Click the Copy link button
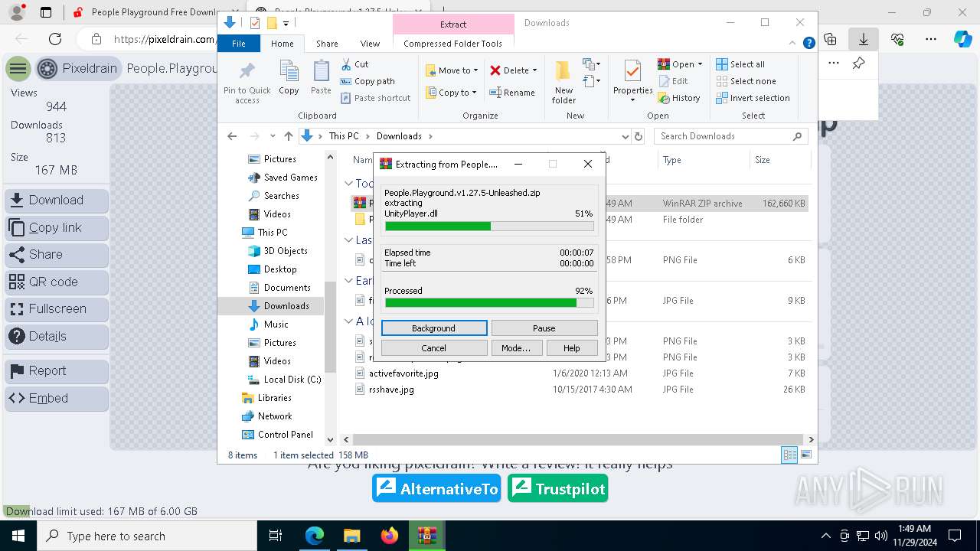 tap(57, 228)
